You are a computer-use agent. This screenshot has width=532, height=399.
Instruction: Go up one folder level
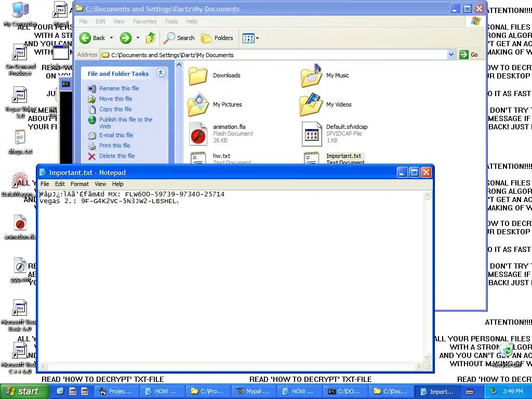tap(151, 38)
